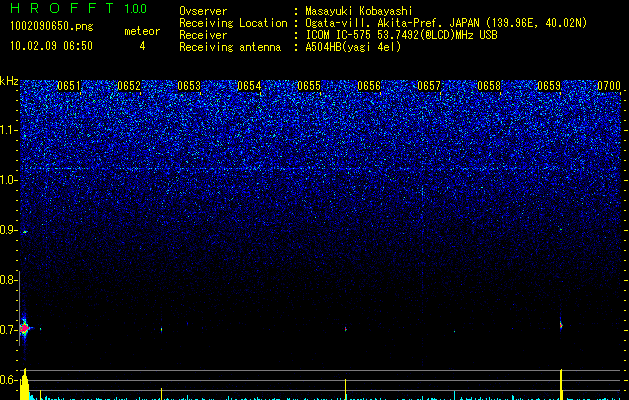Image resolution: width=629 pixels, height=400 pixels.
Task: Click the meteor label
Action: tap(142, 31)
